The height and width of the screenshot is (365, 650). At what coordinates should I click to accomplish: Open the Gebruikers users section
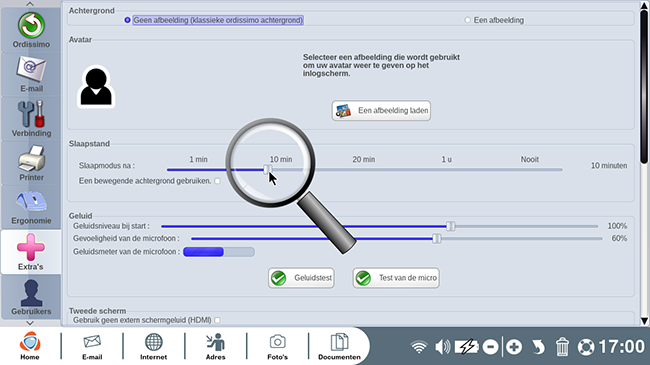coord(31,297)
